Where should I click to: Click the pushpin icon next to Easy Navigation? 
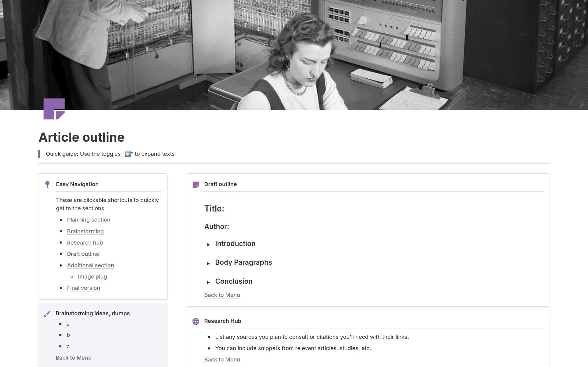pyautogui.click(x=47, y=184)
